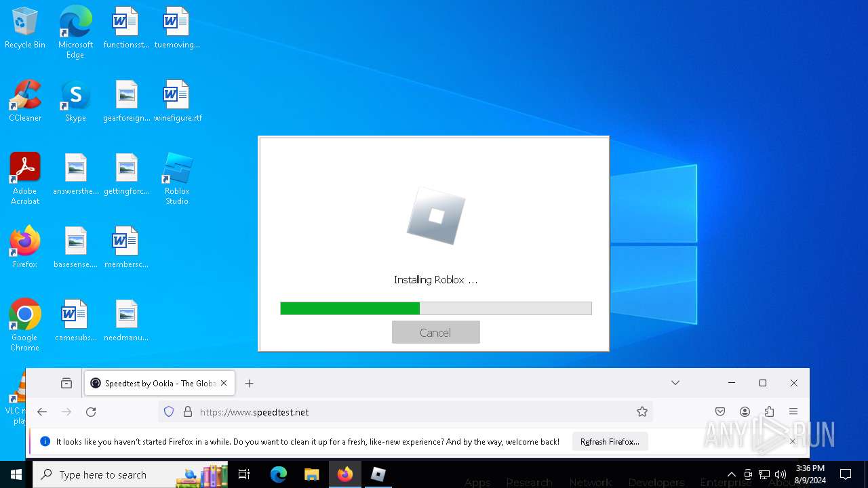Open Google Chrome desktop shortcut
The height and width of the screenshot is (488, 868).
(25, 325)
